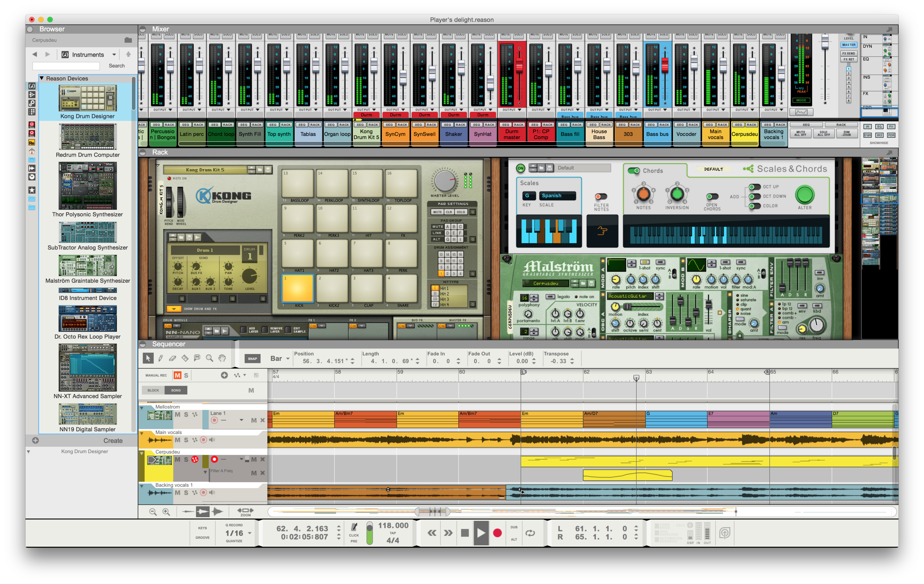
Task: Click the Stop button in transport
Action: [x=465, y=533]
